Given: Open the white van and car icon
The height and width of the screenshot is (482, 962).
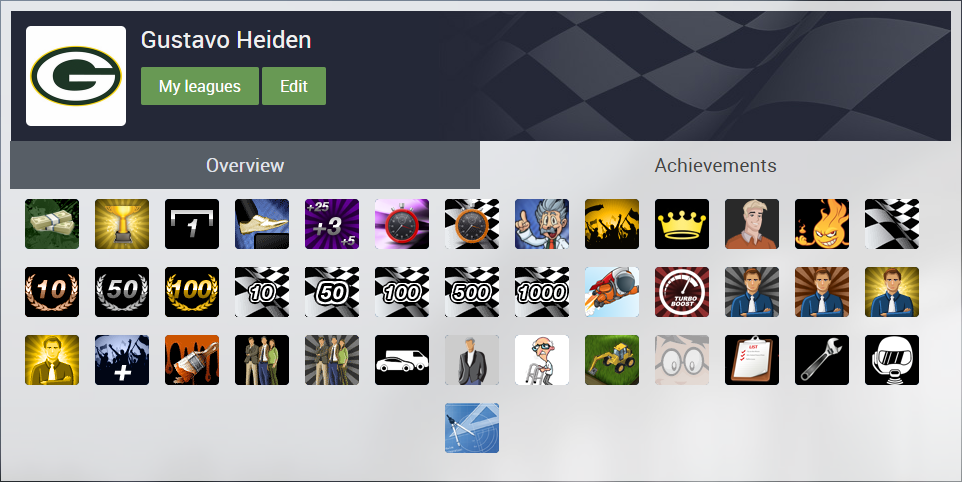Looking at the screenshot, I should 402,360.
